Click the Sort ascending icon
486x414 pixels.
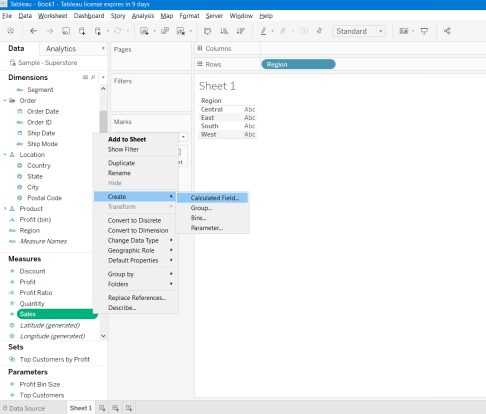coord(224,31)
